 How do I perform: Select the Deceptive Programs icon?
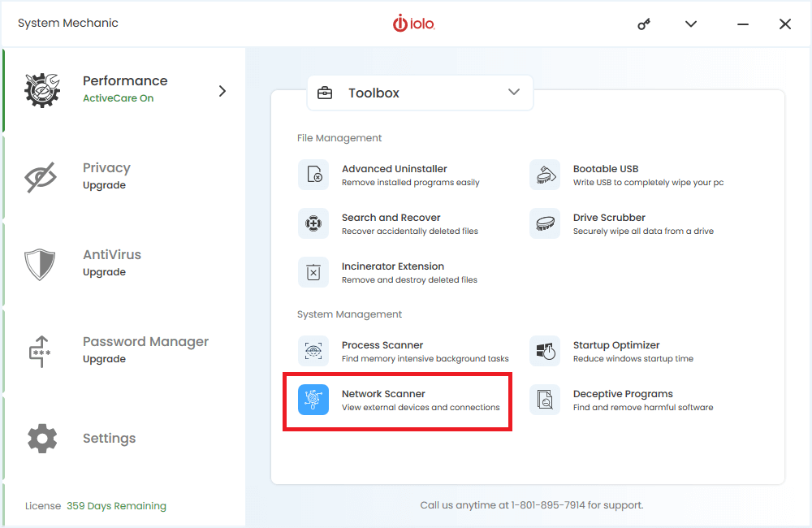(545, 400)
